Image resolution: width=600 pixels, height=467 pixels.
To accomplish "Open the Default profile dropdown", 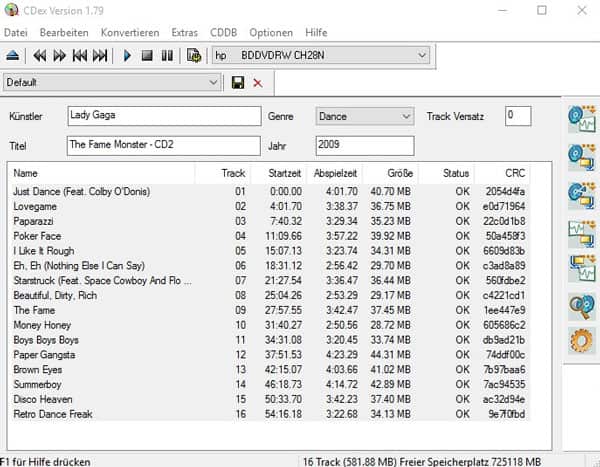I will (x=112, y=83).
